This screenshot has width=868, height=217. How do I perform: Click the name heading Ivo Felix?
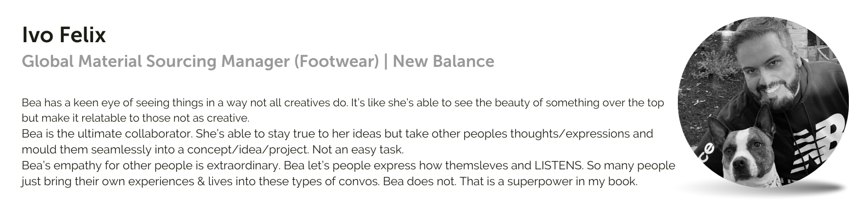click(x=64, y=36)
